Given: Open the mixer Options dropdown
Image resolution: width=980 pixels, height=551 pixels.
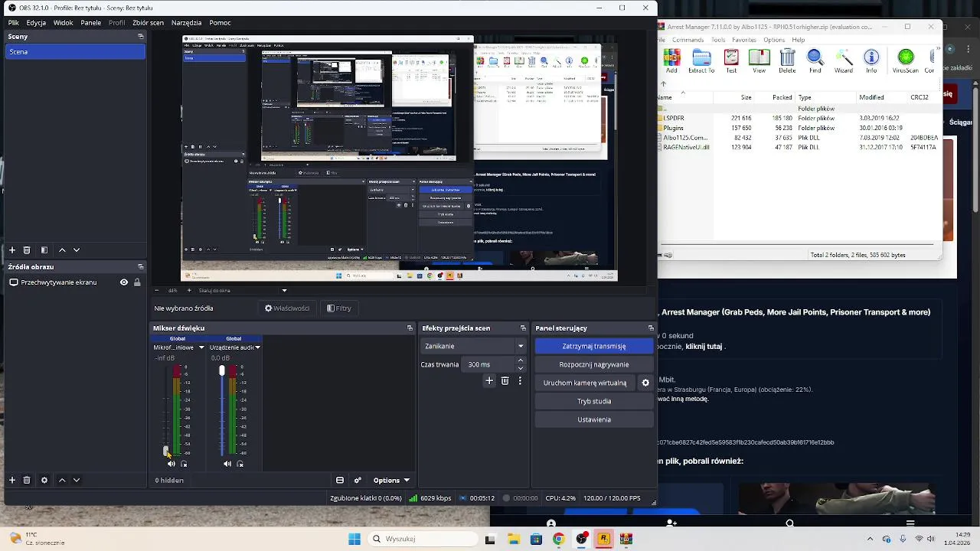Looking at the screenshot, I should [x=391, y=481].
